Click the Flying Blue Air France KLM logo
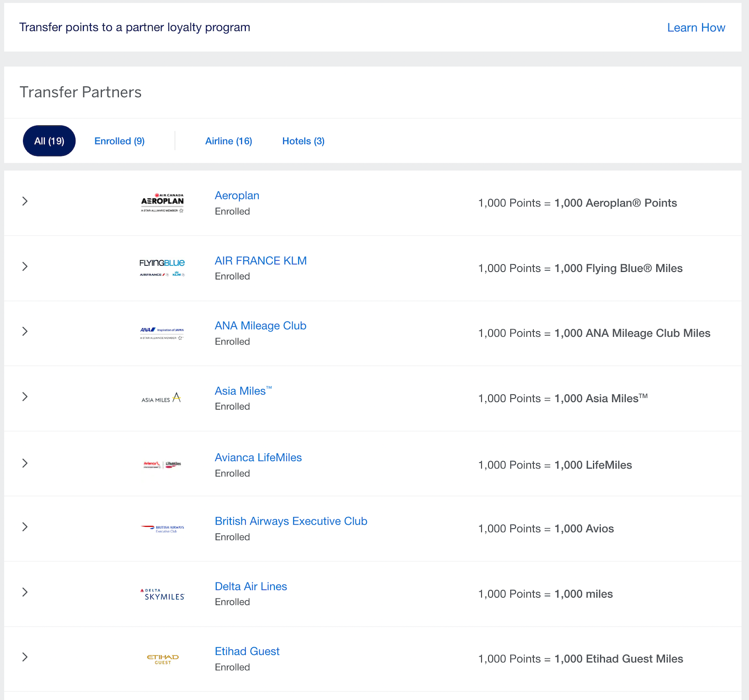Screen dimensions: 749x700 click(x=162, y=267)
